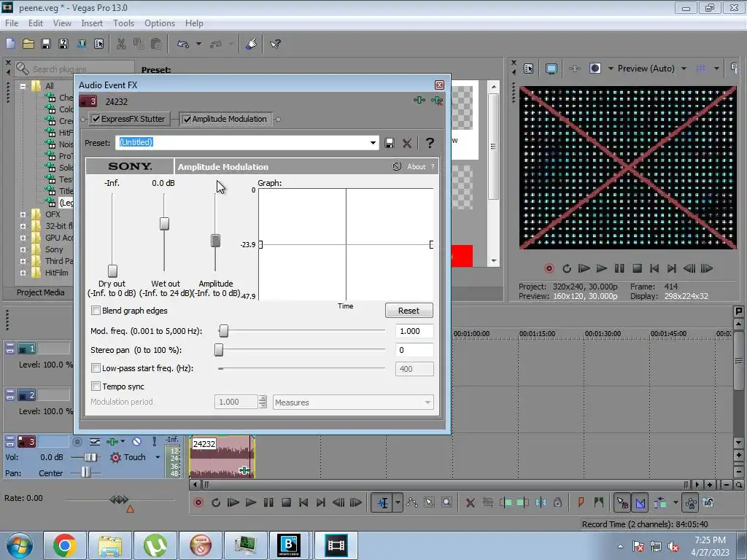This screenshot has height=560, width=747.
Task: Expand the HitFilm folder
Action: click(23, 273)
